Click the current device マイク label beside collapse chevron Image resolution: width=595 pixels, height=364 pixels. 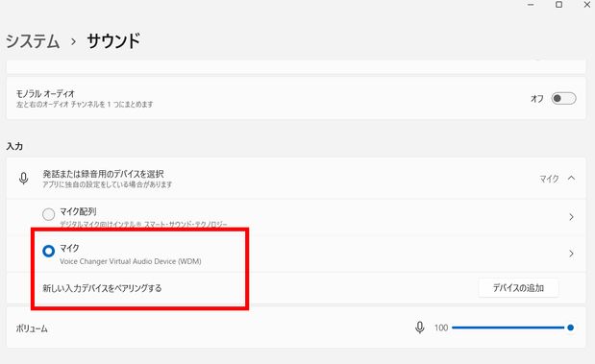[549, 179]
